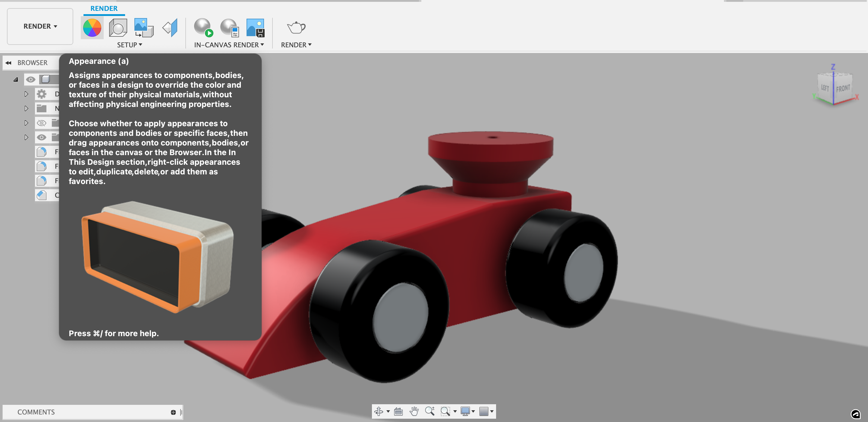The image size is (868, 422).
Task: Collapse the BROWSER panel with double arrow
Action: click(x=8, y=63)
